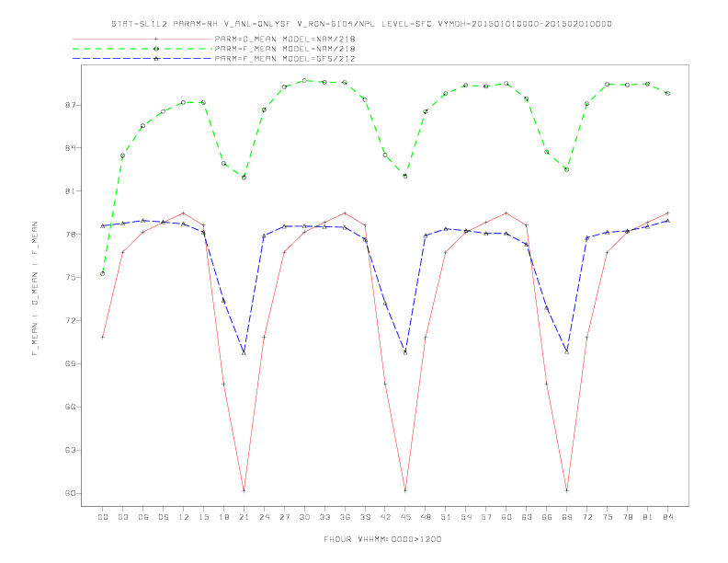
Task: Click x-axis forecast hour label 36
Action: [345, 517]
